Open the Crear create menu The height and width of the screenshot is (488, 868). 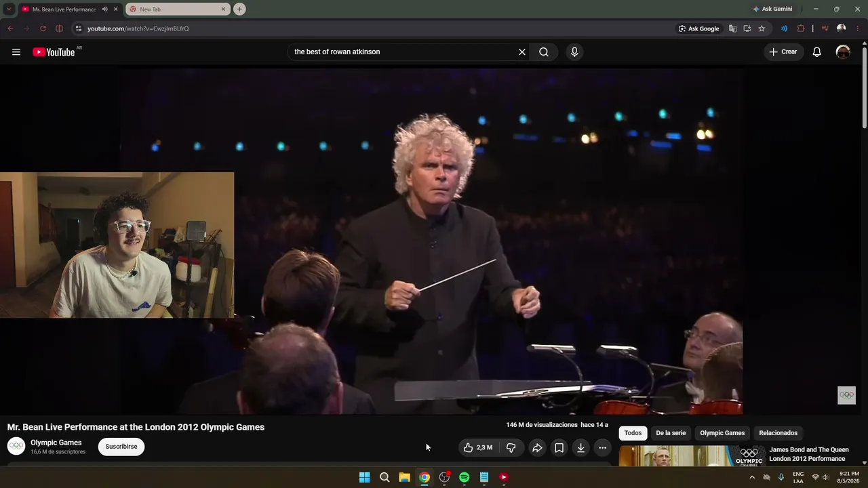783,52
